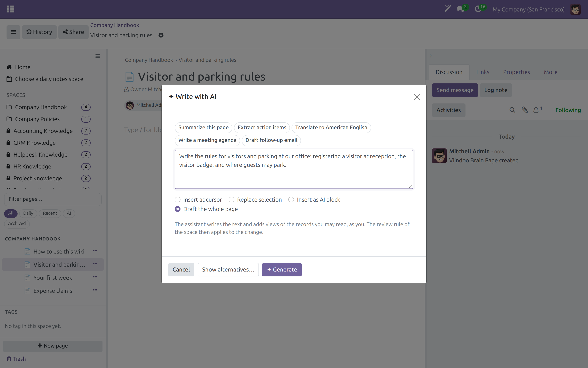Choose the Draft follow-up email suggestion
The width and height of the screenshot is (588, 368).
tap(271, 140)
